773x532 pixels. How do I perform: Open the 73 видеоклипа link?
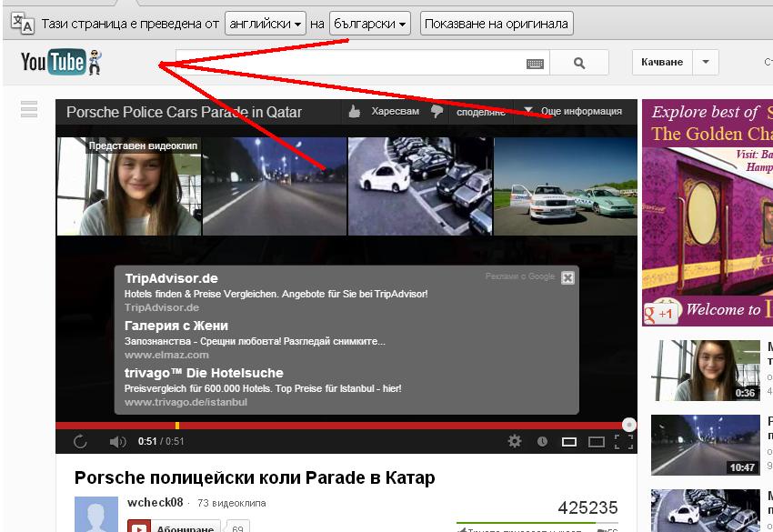pos(232,503)
